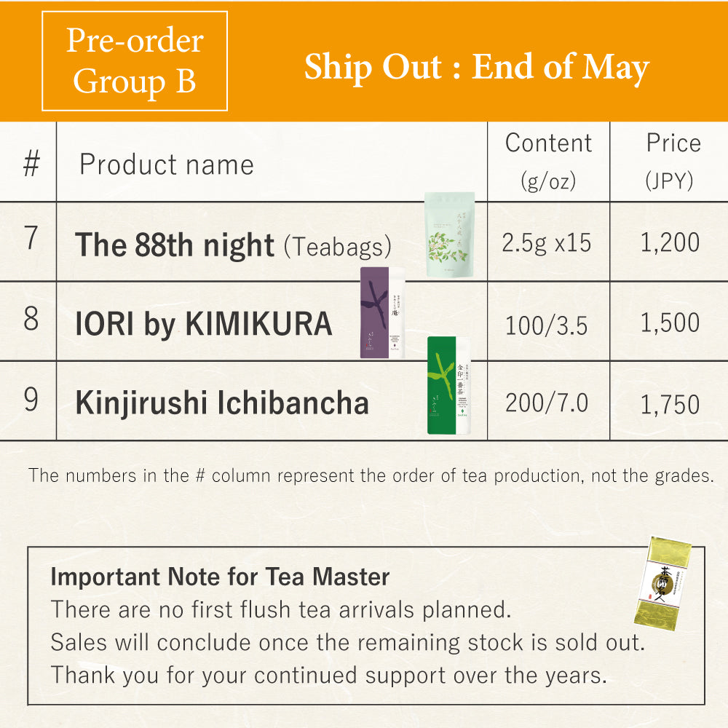Click the purple IORI tea package image
This screenshot has width=728, height=728.
[383, 313]
